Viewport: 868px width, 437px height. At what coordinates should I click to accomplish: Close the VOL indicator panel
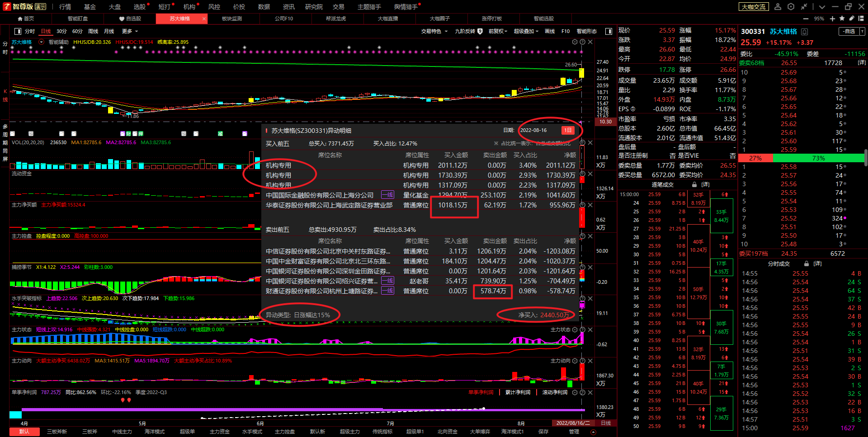point(590,142)
